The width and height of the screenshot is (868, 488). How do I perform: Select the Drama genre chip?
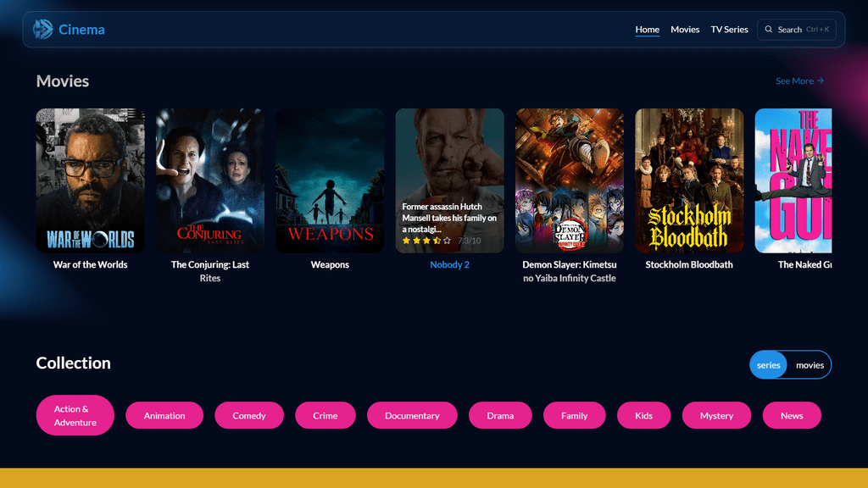[500, 415]
